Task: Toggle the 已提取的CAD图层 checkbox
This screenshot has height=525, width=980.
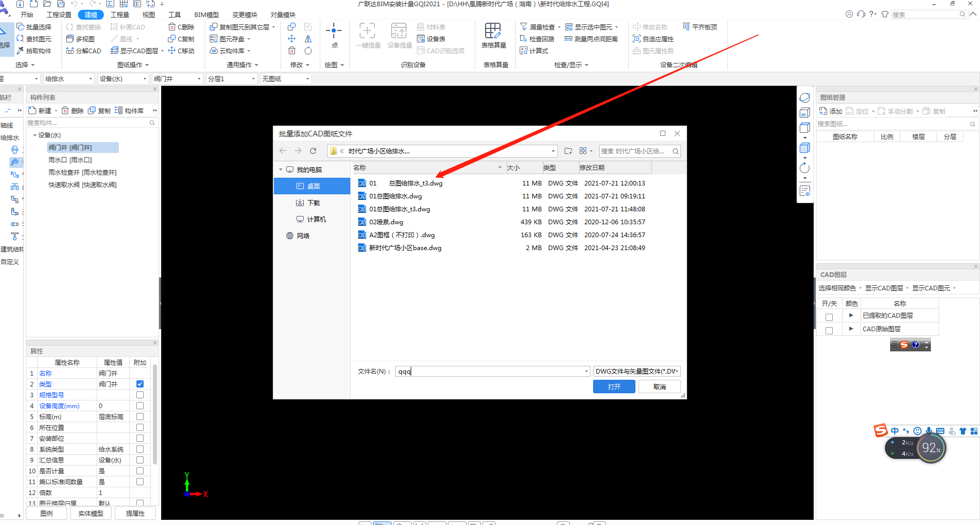Action: [x=829, y=317]
